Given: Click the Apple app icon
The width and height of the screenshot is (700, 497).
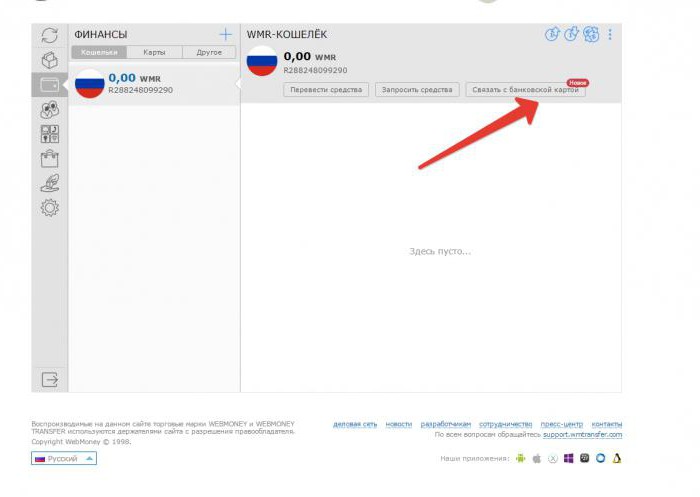Looking at the screenshot, I should click(537, 459).
